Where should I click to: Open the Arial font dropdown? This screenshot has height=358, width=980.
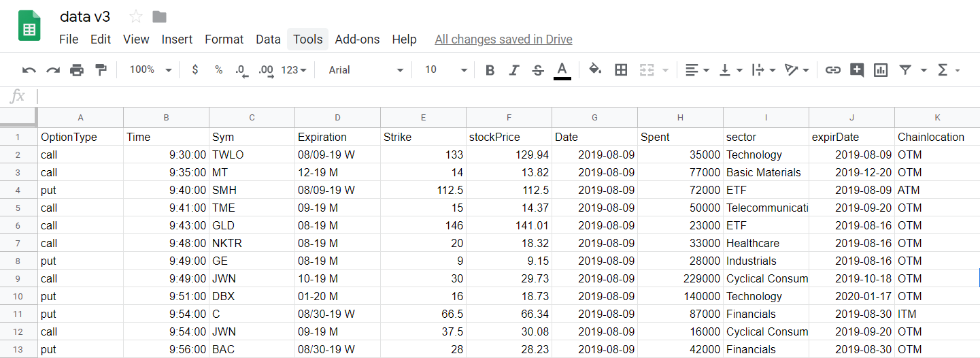[x=366, y=69]
